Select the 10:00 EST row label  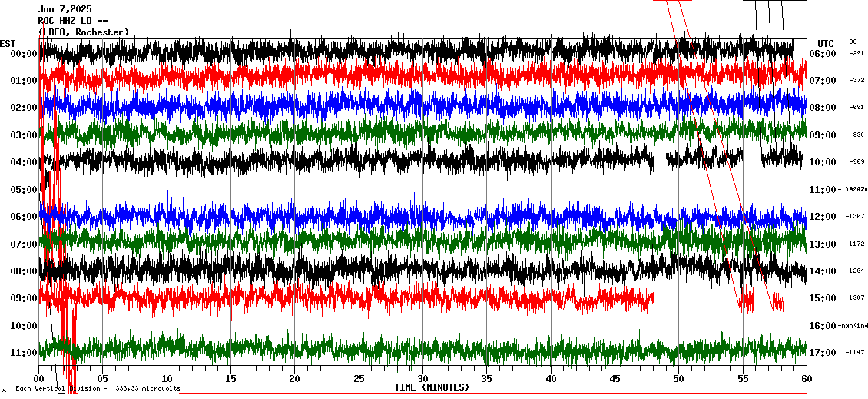point(25,325)
